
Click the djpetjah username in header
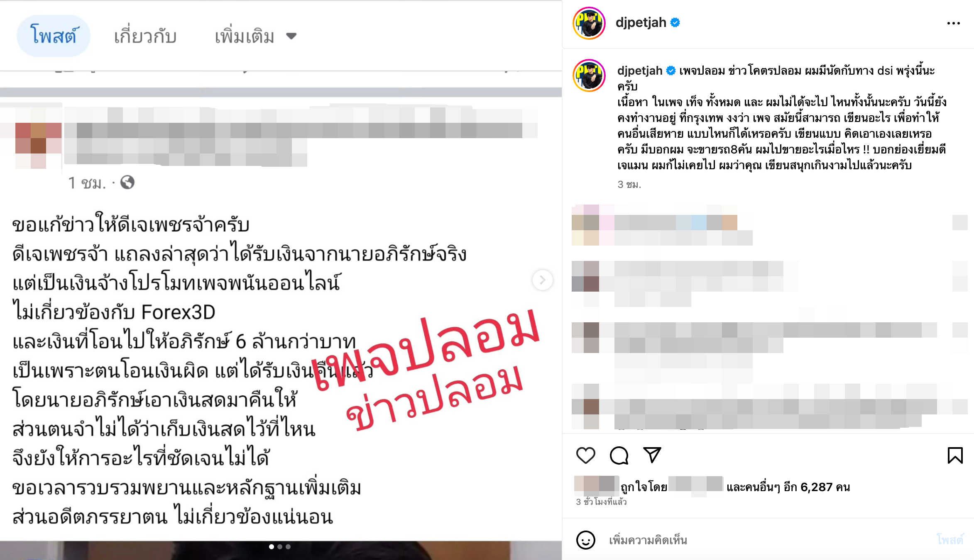(641, 22)
